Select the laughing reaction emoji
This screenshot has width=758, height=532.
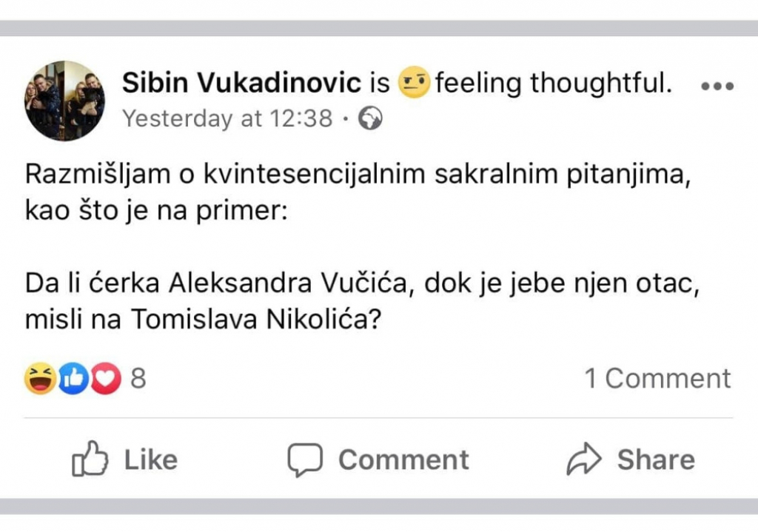[x=38, y=379]
